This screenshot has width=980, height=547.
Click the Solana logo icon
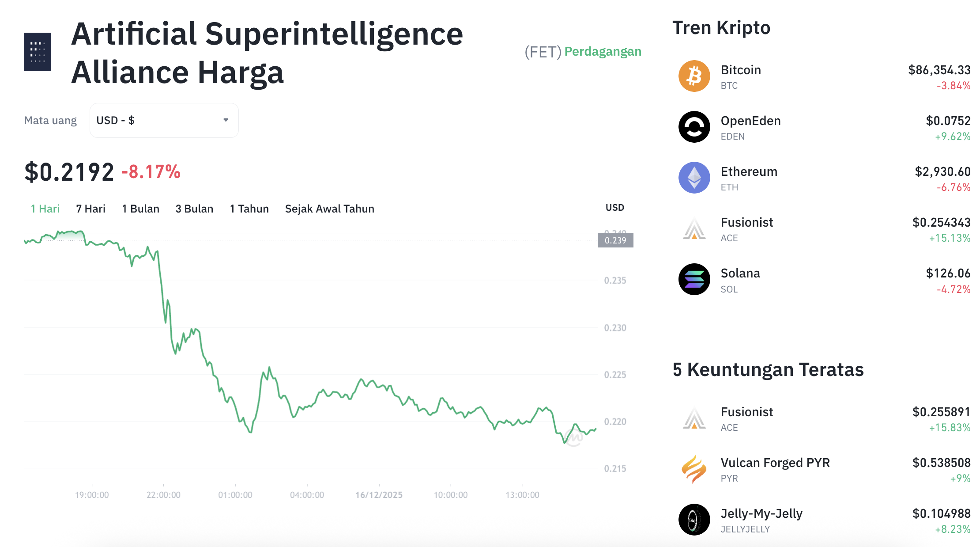pos(694,279)
